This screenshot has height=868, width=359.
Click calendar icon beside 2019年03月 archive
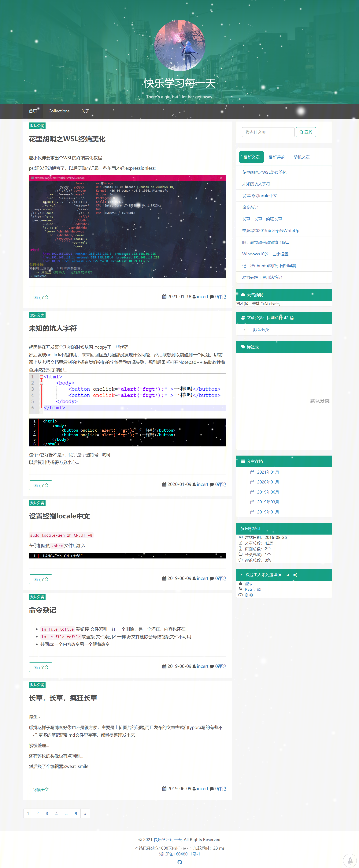(x=252, y=502)
